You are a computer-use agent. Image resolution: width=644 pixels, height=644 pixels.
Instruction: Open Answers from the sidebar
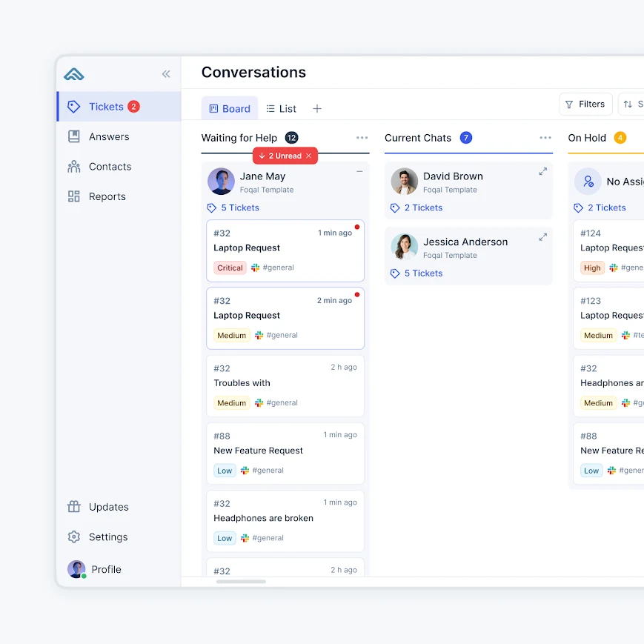[108, 136]
